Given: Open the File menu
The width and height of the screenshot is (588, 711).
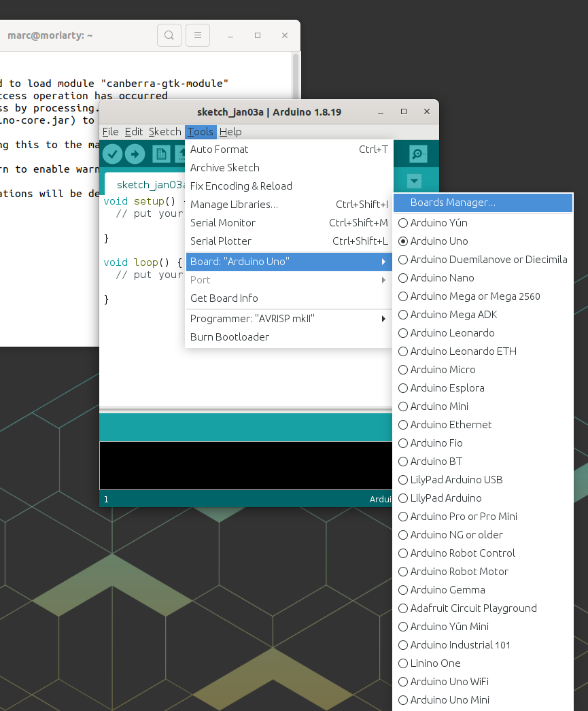Looking at the screenshot, I should tap(111, 132).
